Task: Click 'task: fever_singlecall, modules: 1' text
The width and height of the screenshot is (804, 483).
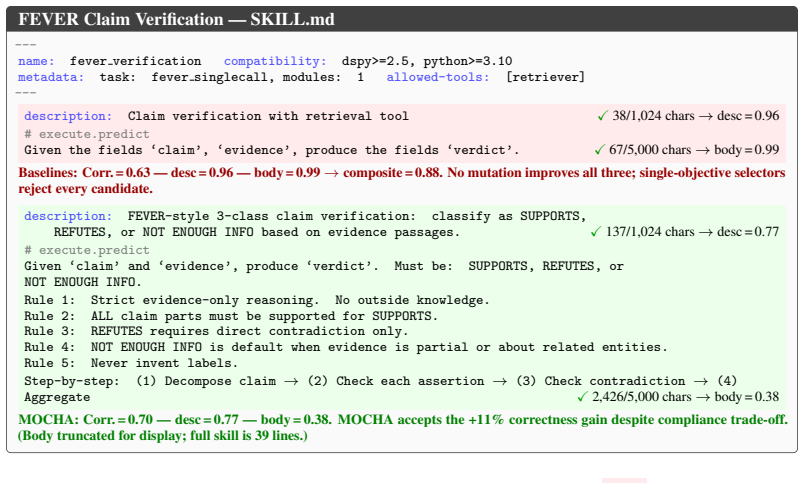Action: coord(232,77)
